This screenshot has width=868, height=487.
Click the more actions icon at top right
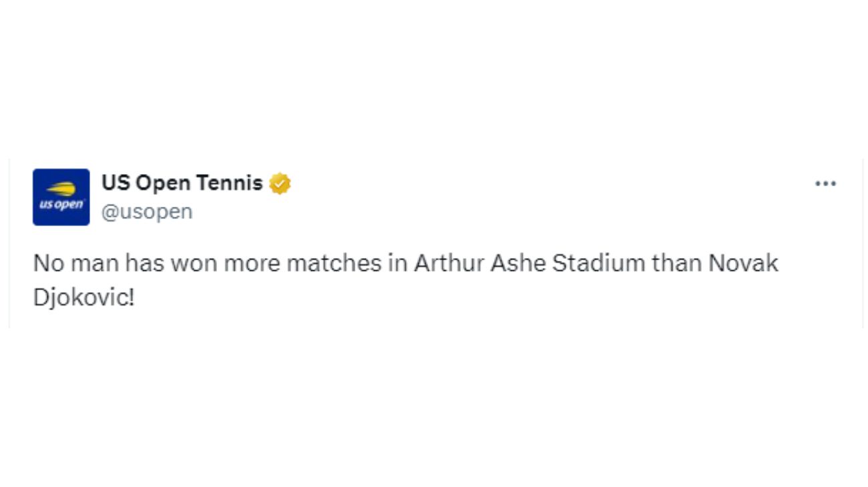click(827, 183)
